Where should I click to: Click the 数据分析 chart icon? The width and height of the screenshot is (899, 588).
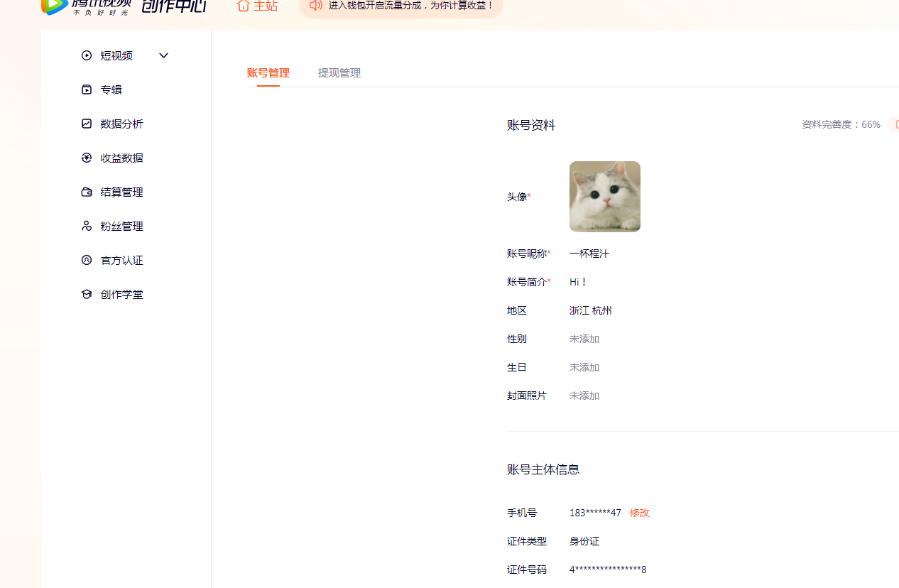(87, 124)
